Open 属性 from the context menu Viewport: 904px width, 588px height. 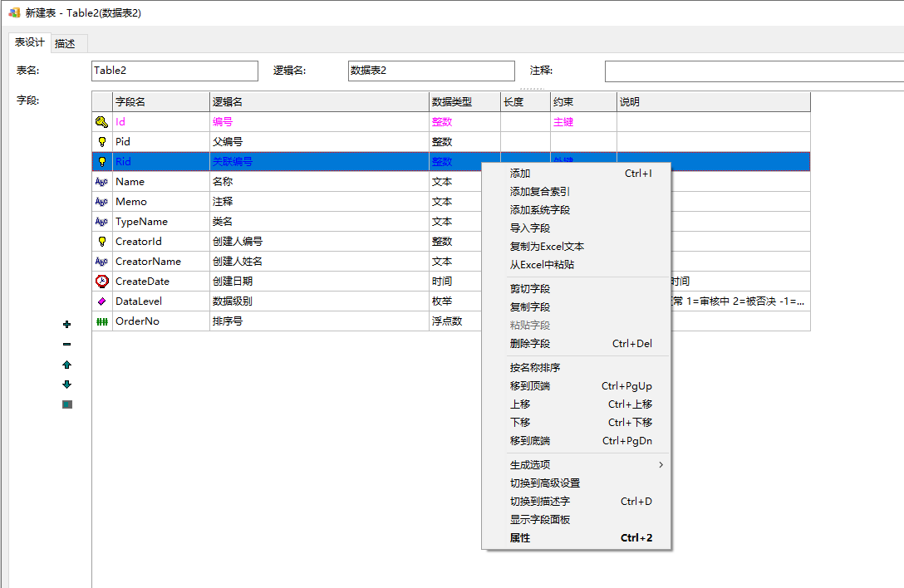pos(520,538)
